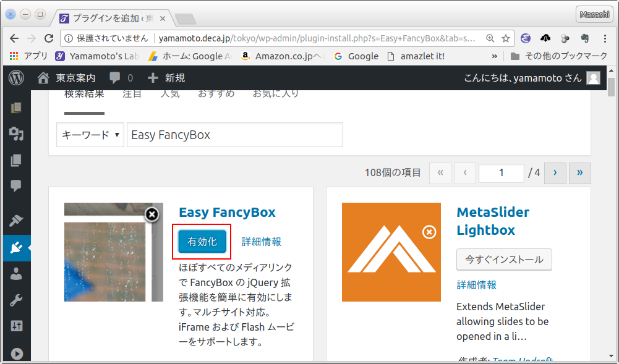This screenshot has height=364, width=619.
Task: Click the browser back arrow
Action: [x=14, y=38]
